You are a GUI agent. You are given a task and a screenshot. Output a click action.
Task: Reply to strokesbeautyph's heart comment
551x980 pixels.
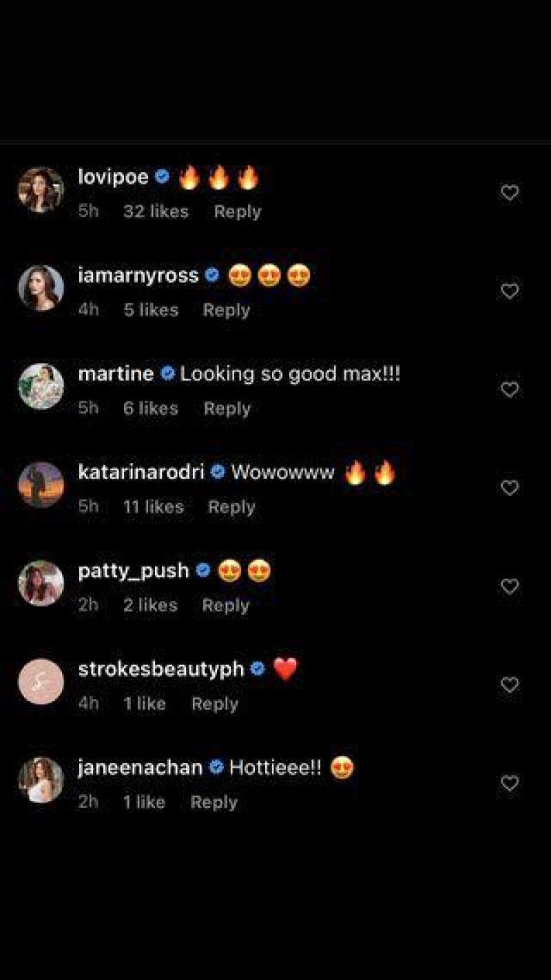click(215, 704)
